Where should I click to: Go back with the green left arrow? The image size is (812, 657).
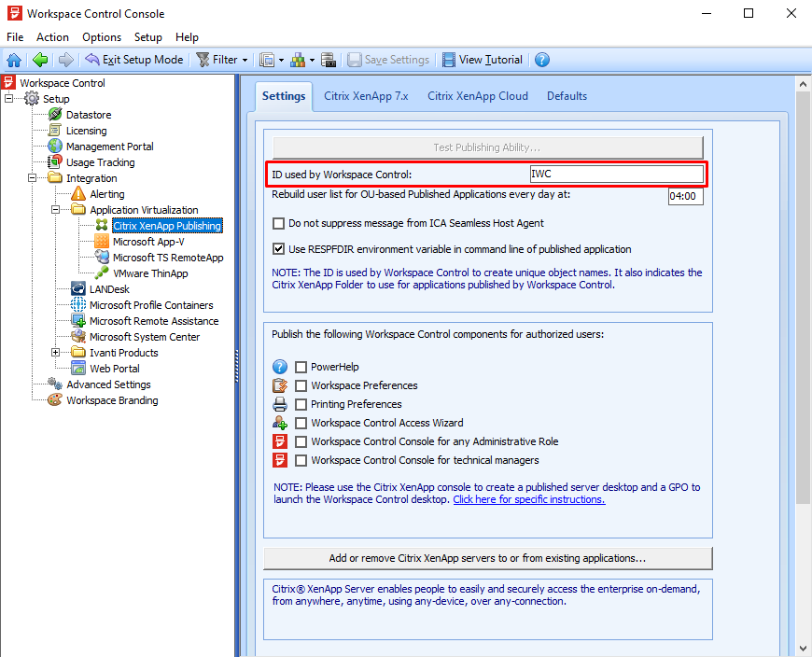click(40, 60)
